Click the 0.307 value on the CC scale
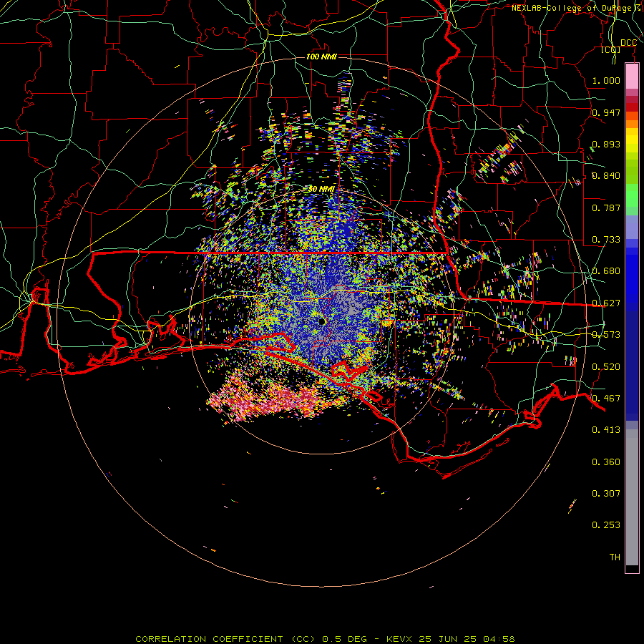The width and height of the screenshot is (644, 644). coord(606,494)
